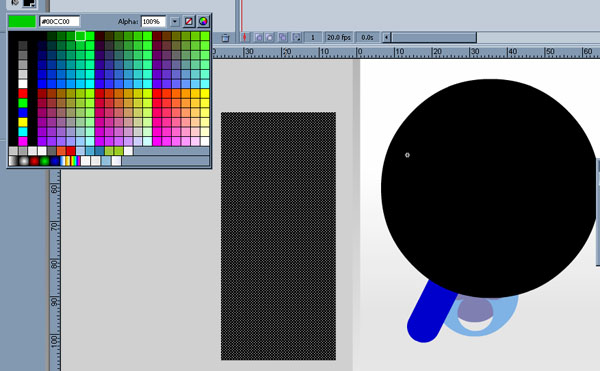Select the blue rounded bar on stage
The width and height of the screenshot is (600, 371).
coord(431,312)
